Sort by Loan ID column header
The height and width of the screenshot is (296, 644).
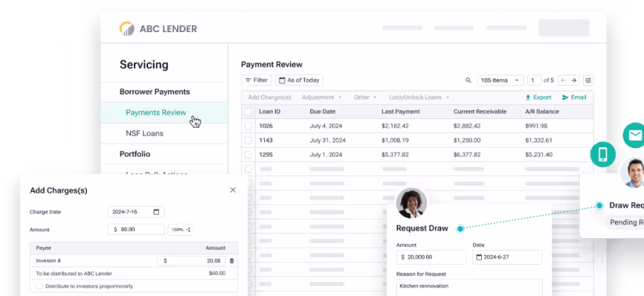pyautogui.click(x=270, y=112)
